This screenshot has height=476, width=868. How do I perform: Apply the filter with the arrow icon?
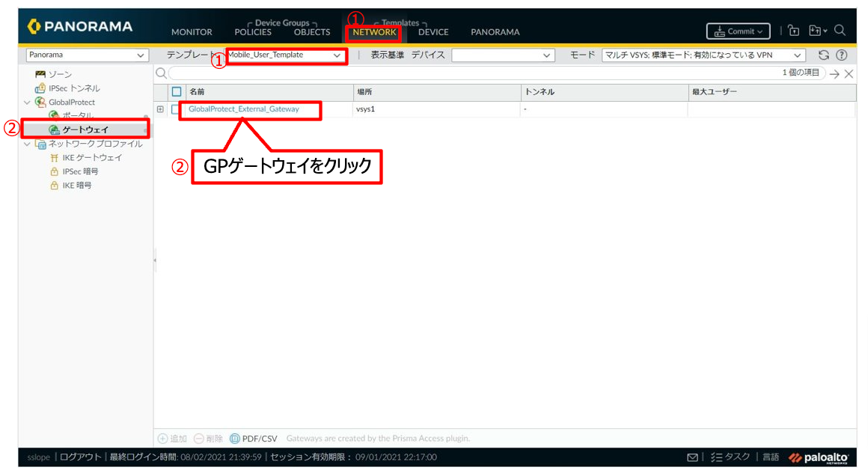coord(834,73)
